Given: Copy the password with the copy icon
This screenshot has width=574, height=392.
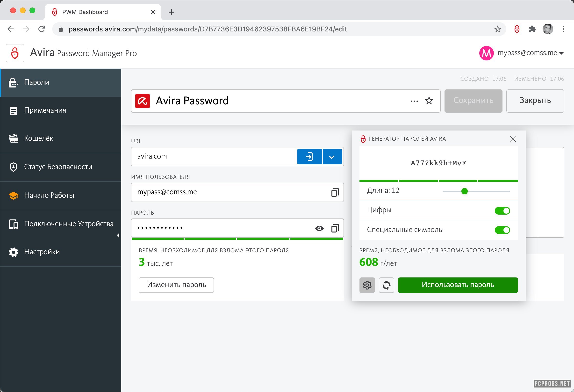Looking at the screenshot, I should click(x=335, y=228).
